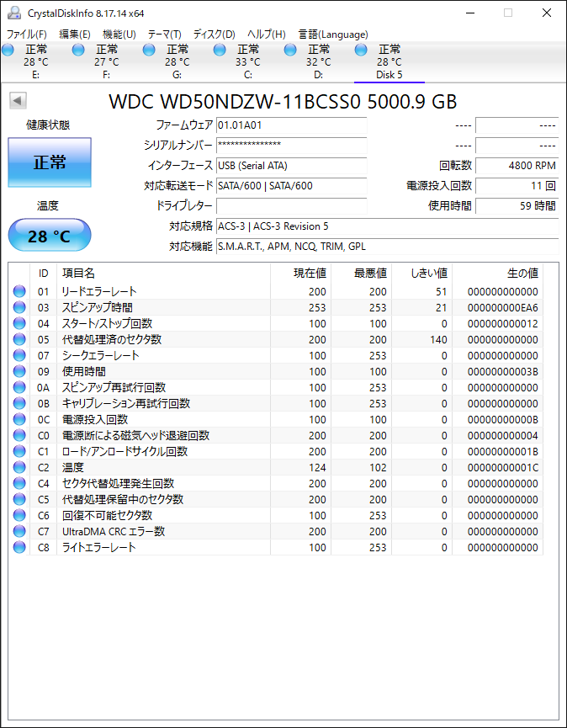567x728 pixels.
Task: Switch to the F: drive tab
Action: pos(106,61)
